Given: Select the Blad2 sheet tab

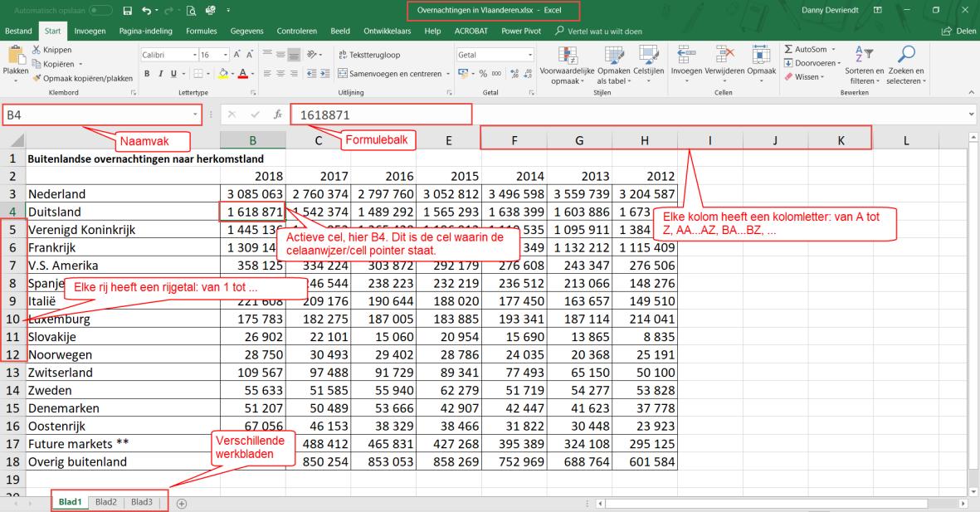Looking at the screenshot, I should pos(106,501).
